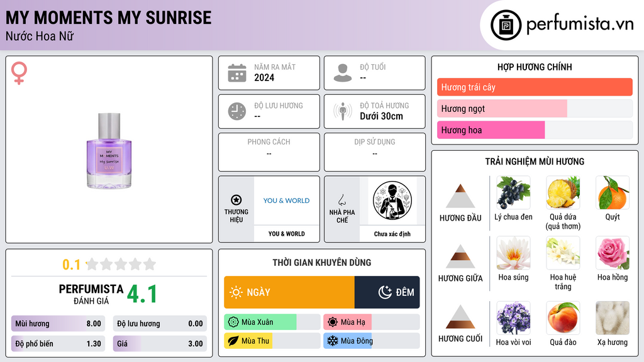Select the Ngày daytime bar
This screenshot has height=362, width=644.
click(x=289, y=292)
